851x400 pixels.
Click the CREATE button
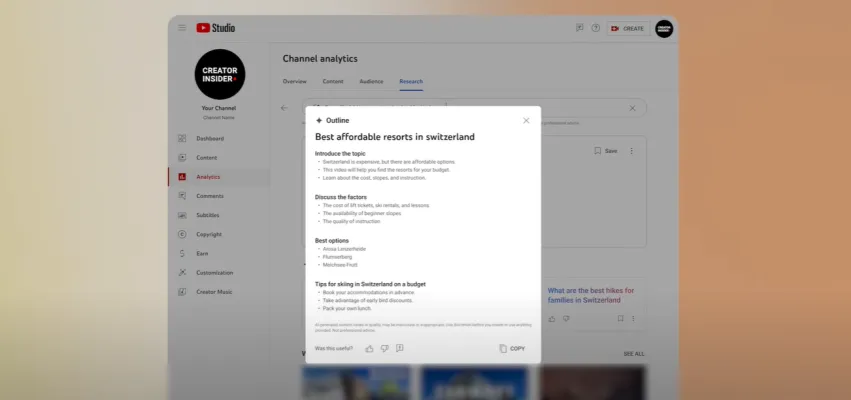[628, 28]
